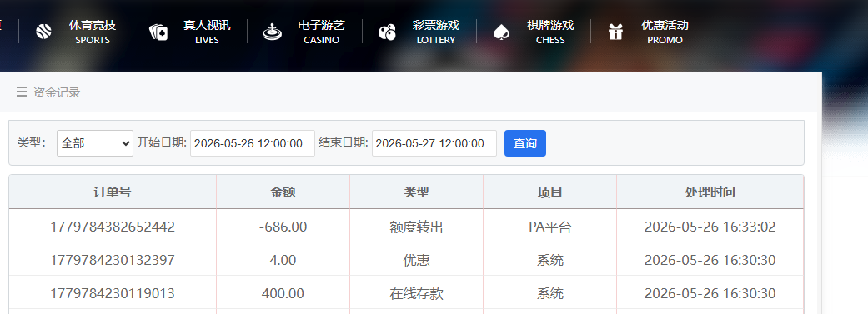
Task: Click the gift box Promo icon
Action: (615, 32)
